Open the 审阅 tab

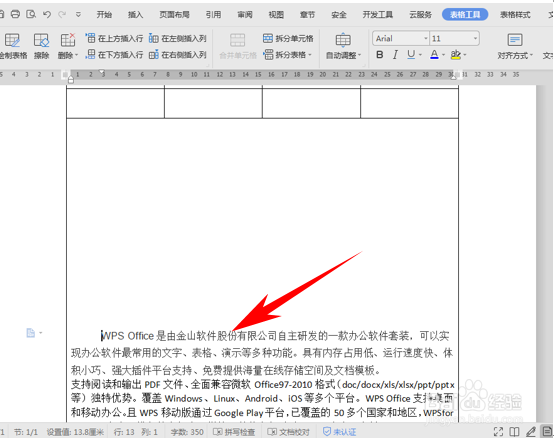coord(245,14)
